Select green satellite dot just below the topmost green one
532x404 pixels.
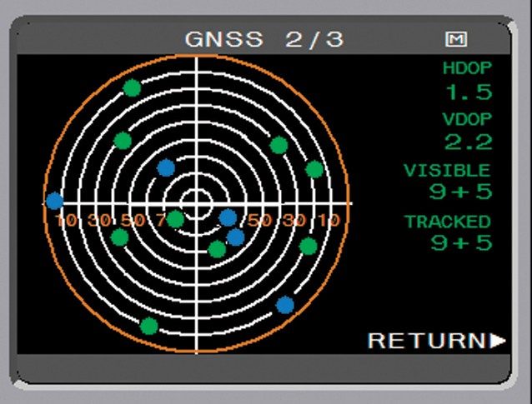coord(123,141)
